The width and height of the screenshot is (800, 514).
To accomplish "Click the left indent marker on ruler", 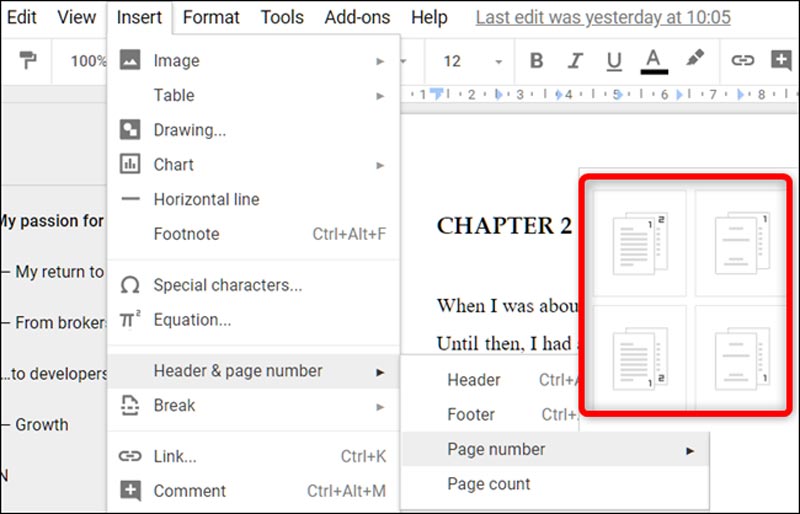I will [x=436, y=93].
